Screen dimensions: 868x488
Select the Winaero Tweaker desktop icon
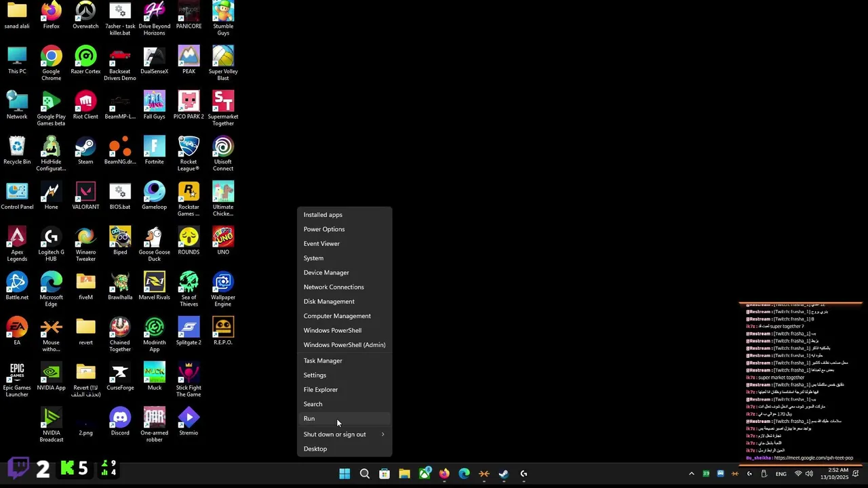click(x=85, y=244)
